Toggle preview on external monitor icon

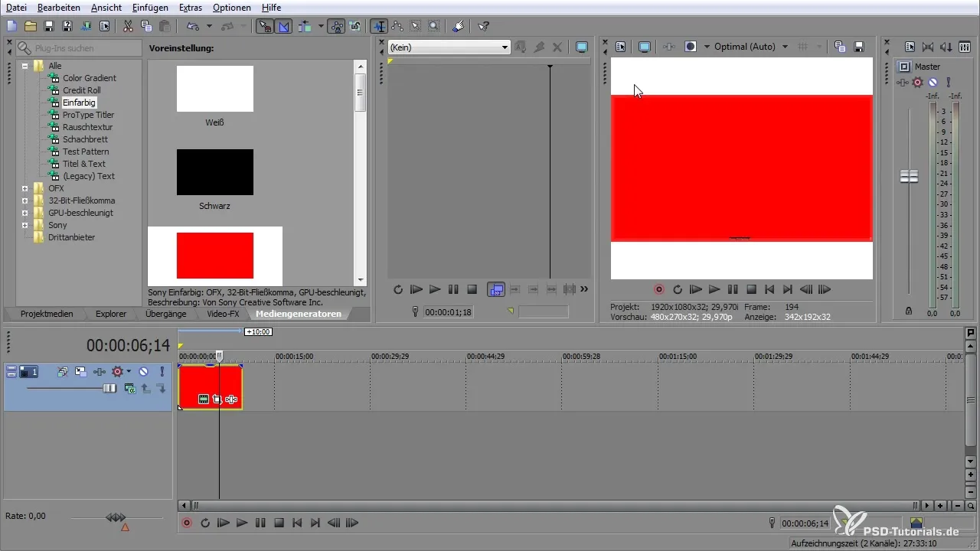coord(645,47)
